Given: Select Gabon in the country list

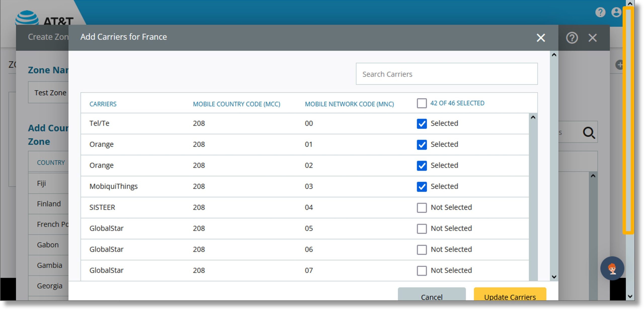Looking at the screenshot, I should (48, 245).
